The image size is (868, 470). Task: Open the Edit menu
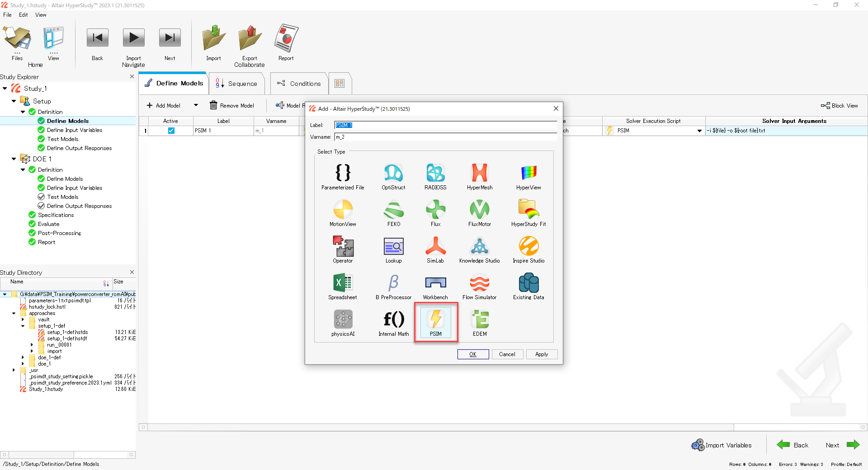[24, 15]
